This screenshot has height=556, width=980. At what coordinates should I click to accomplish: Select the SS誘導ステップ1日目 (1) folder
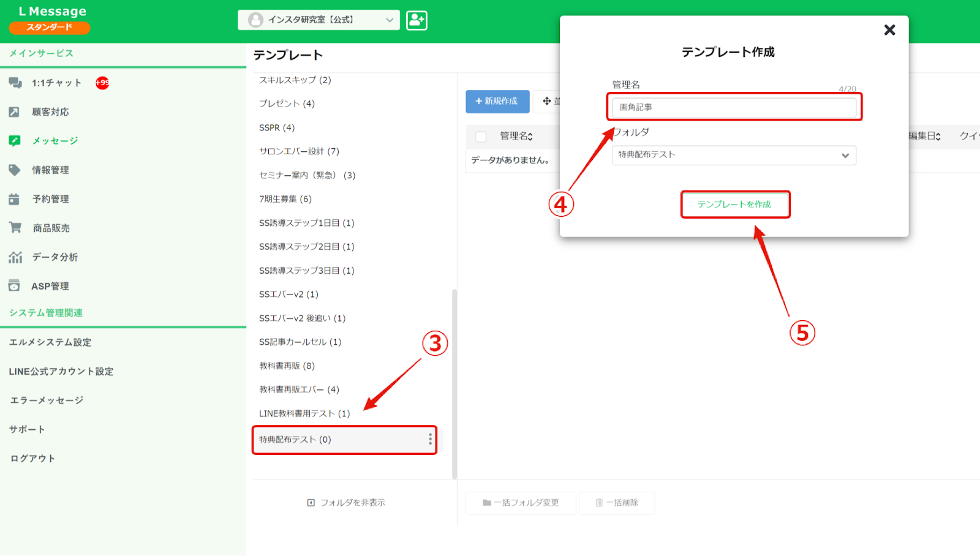click(306, 222)
